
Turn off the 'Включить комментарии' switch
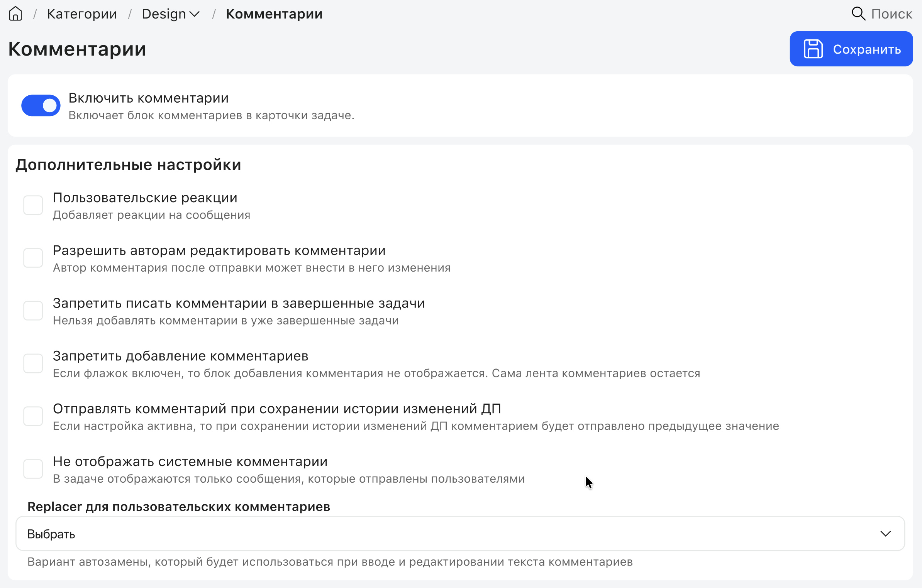pos(41,105)
